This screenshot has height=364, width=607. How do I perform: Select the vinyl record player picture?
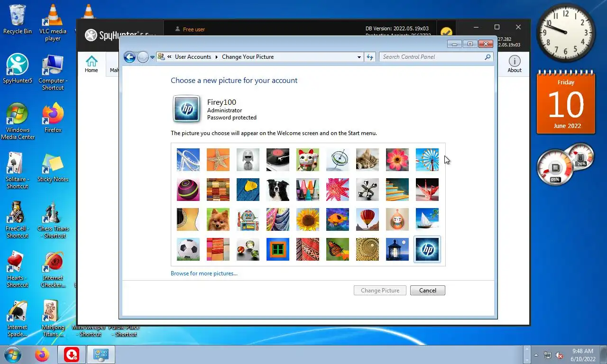pyautogui.click(x=278, y=160)
